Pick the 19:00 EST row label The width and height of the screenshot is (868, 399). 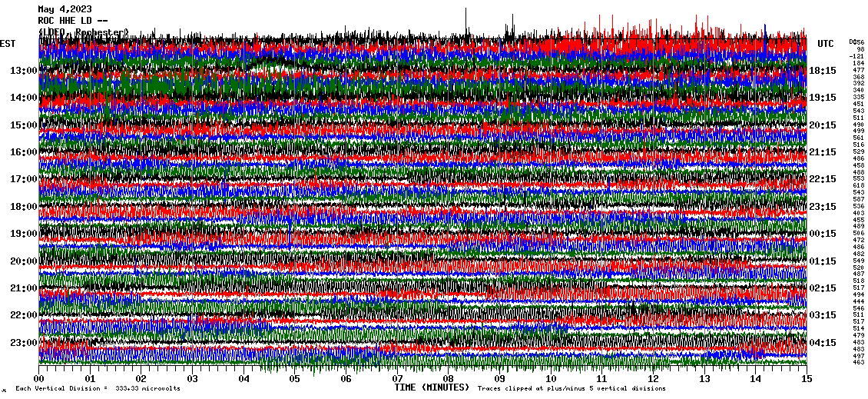pos(23,234)
